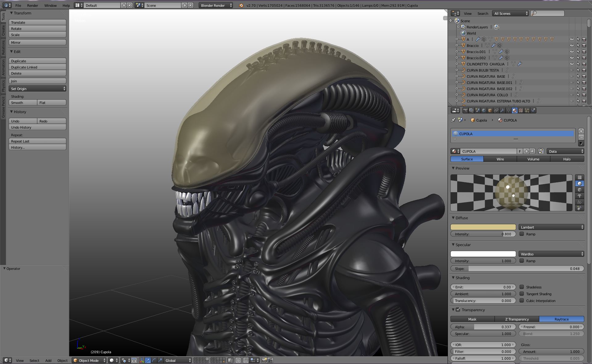Open the World properties tab (globe icon)
This screenshot has height=364, width=592.
coord(484,110)
